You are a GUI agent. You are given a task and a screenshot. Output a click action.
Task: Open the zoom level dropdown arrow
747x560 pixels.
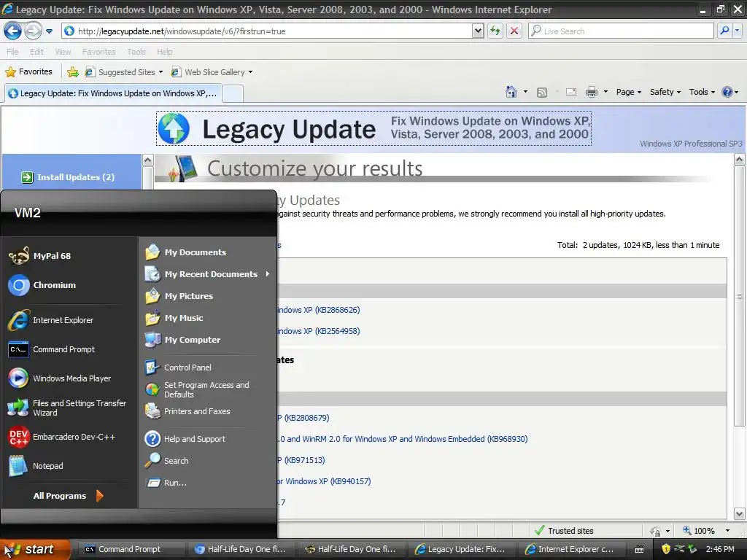[x=727, y=531]
